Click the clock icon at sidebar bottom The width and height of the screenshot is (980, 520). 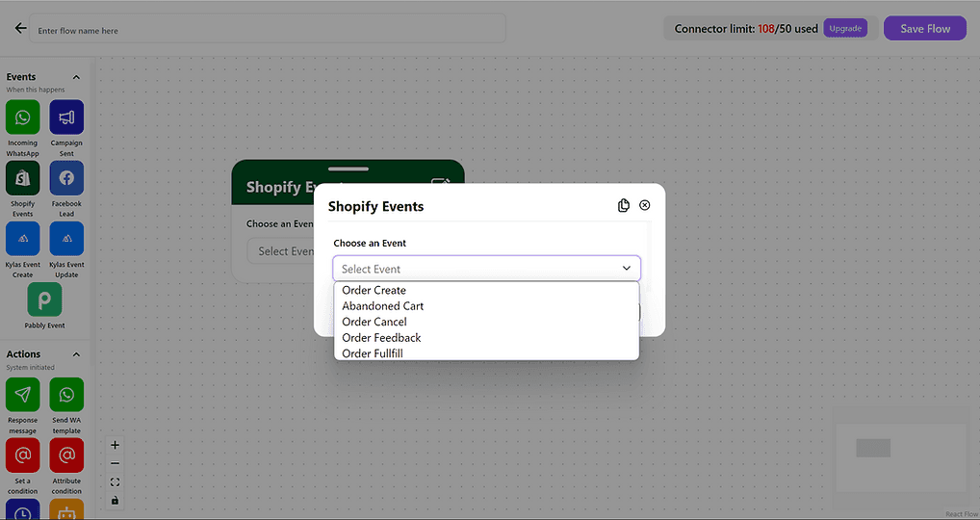tap(22, 509)
